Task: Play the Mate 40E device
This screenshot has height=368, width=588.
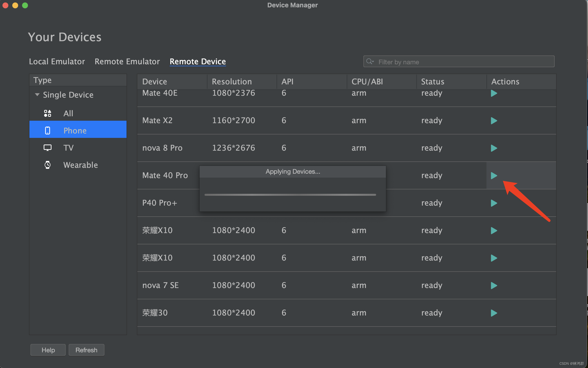Action: pos(494,93)
